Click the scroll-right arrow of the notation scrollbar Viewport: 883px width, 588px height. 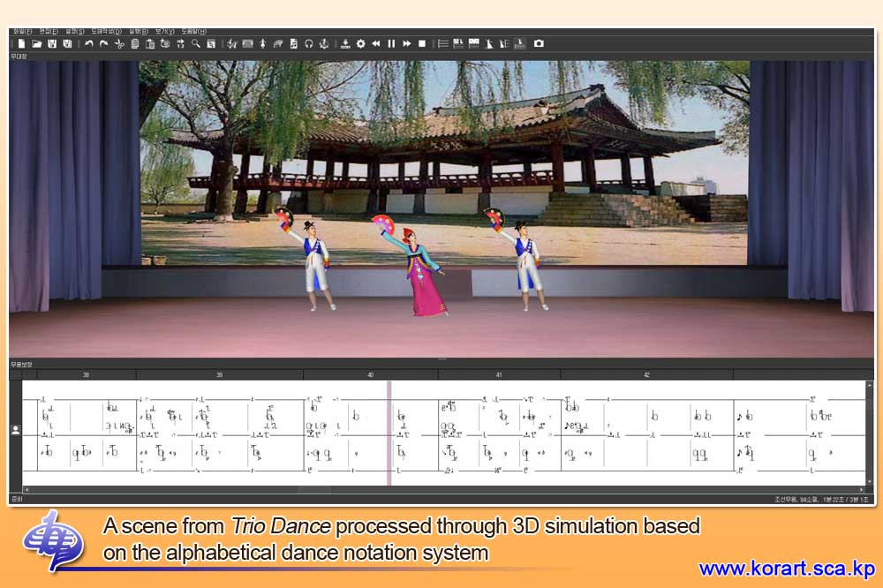(861, 490)
